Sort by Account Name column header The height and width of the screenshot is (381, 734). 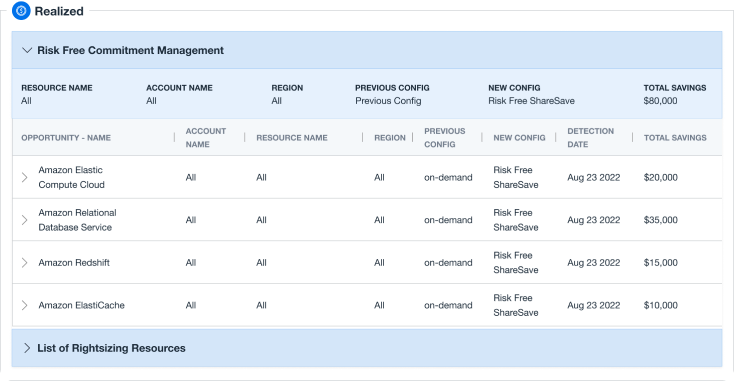(x=206, y=138)
